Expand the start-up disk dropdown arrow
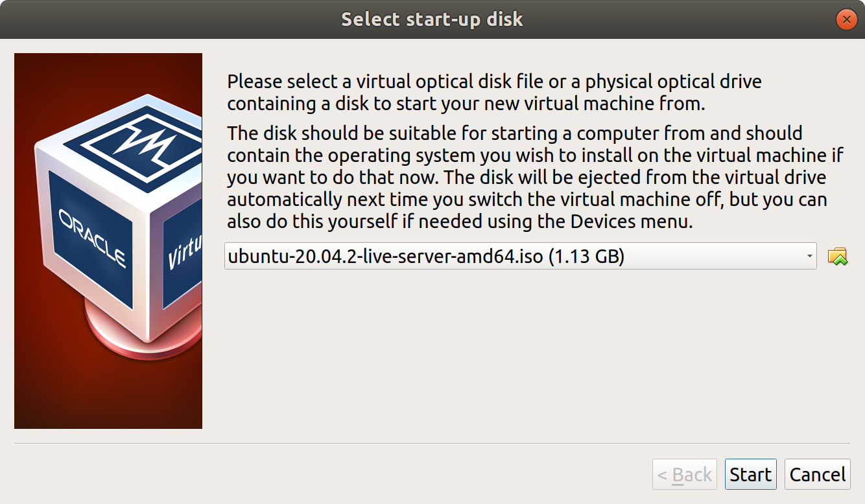This screenshot has height=504, width=865. coord(809,257)
